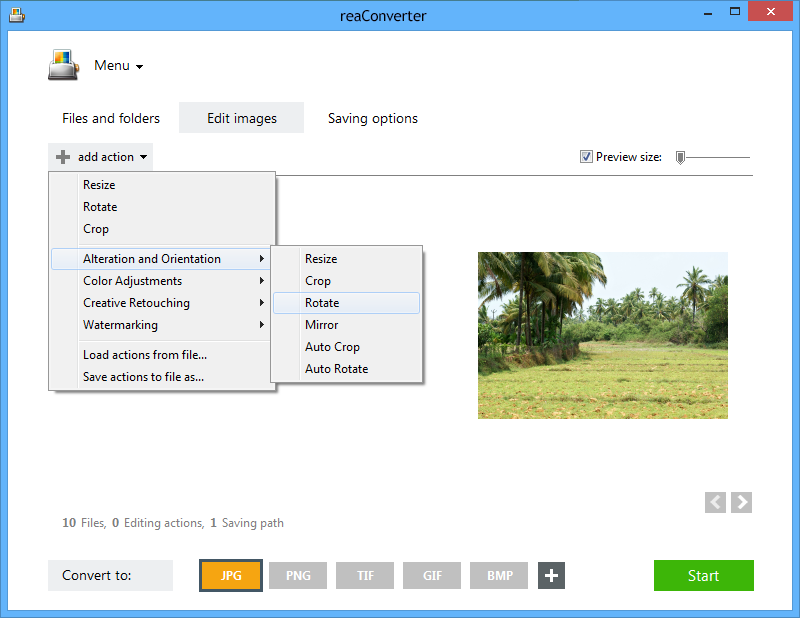Image resolution: width=800 pixels, height=618 pixels.
Task: Click the palm tree preview image
Action: click(x=603, y=335)
